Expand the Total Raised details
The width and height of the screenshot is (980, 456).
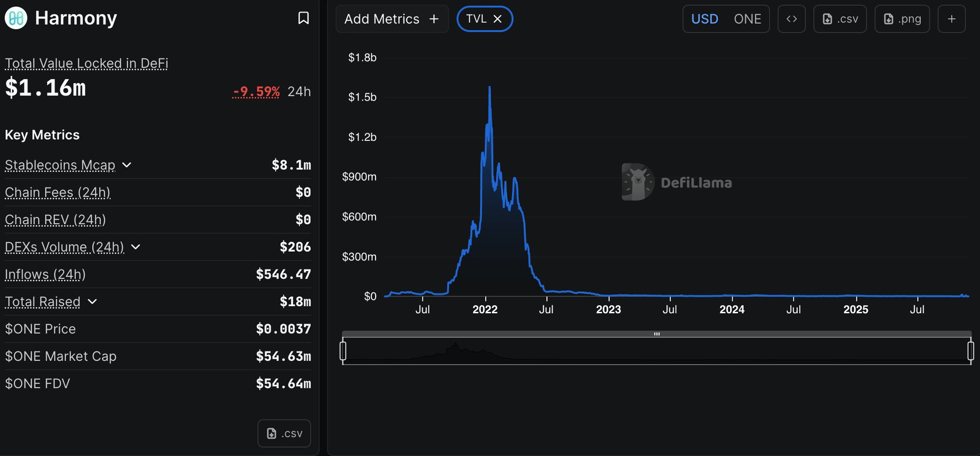point(93,301)
